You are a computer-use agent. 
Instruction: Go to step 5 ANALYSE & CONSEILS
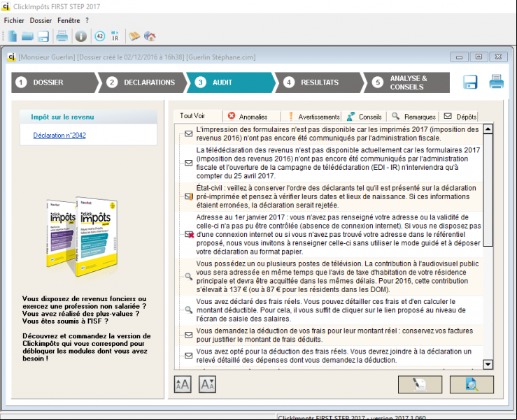(x=407, y=82)
